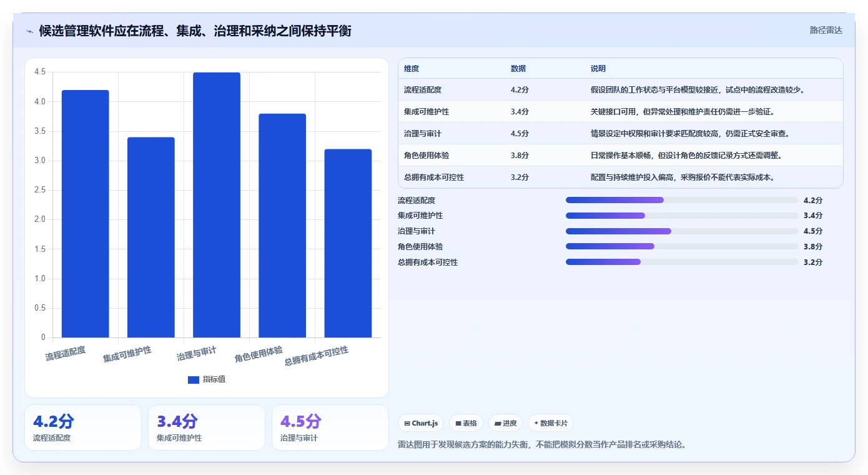868x475 pixels.
Task: Click the 指标值 legend label
Action: click(214, 379)
